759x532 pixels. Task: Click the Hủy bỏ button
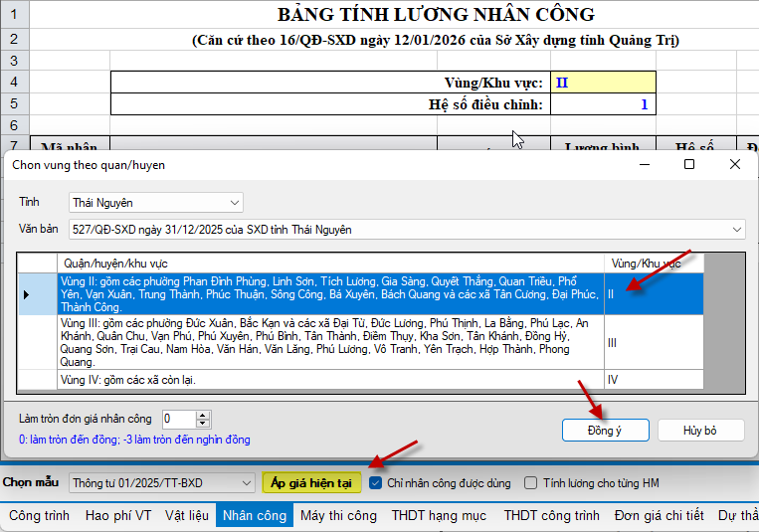[699, 430]
